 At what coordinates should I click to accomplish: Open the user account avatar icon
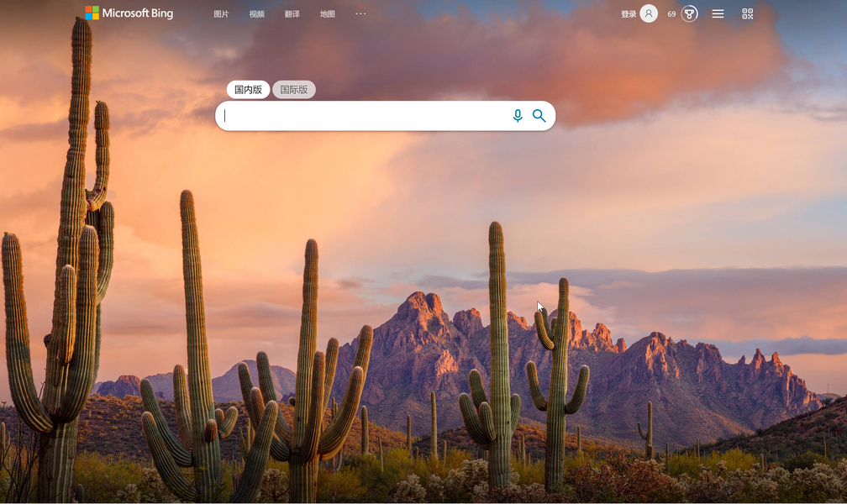649,13
